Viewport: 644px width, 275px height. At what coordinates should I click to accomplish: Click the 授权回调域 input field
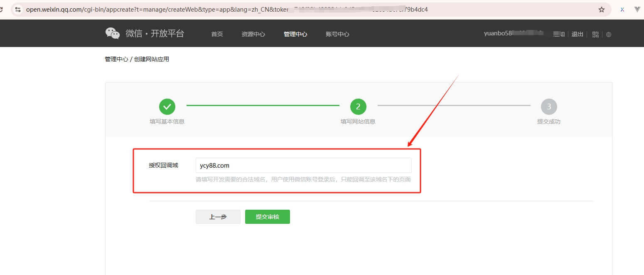tap(303, 165)
